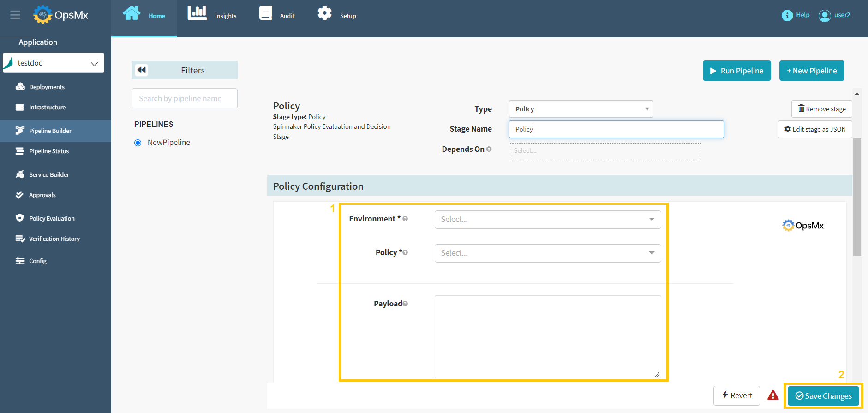Open Insights bar chart icon
Image resolution: width=868 pixels, height=413 pixels.
coord(197,13)
